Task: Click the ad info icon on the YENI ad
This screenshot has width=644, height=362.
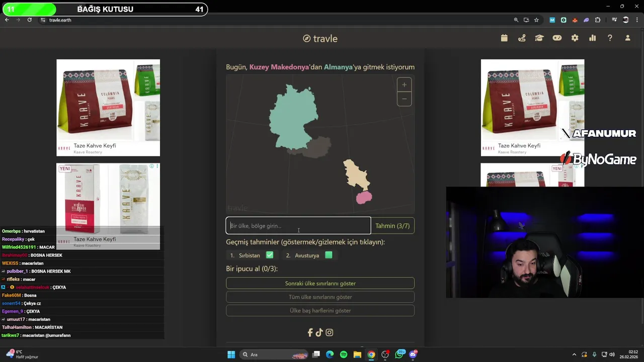Action: [151, 166]
